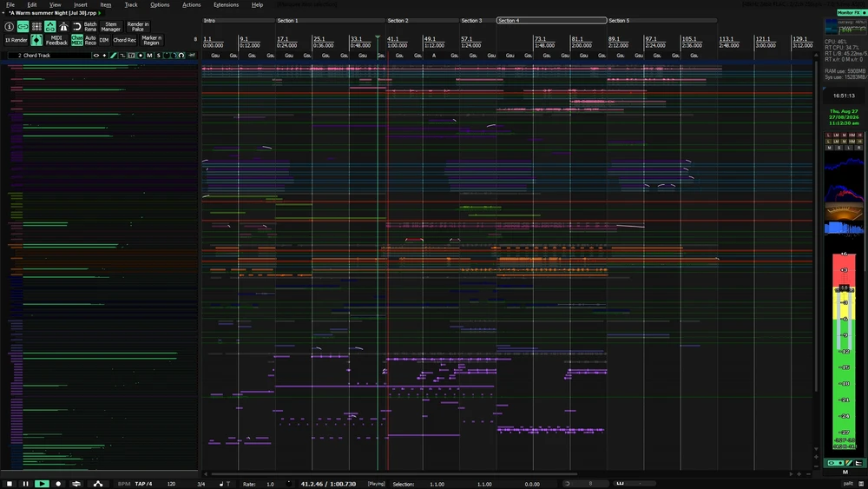The height and width of the screenshot is (489, 868).
Task: Open the 3/4 time signature selector
Action: point(201,484)
